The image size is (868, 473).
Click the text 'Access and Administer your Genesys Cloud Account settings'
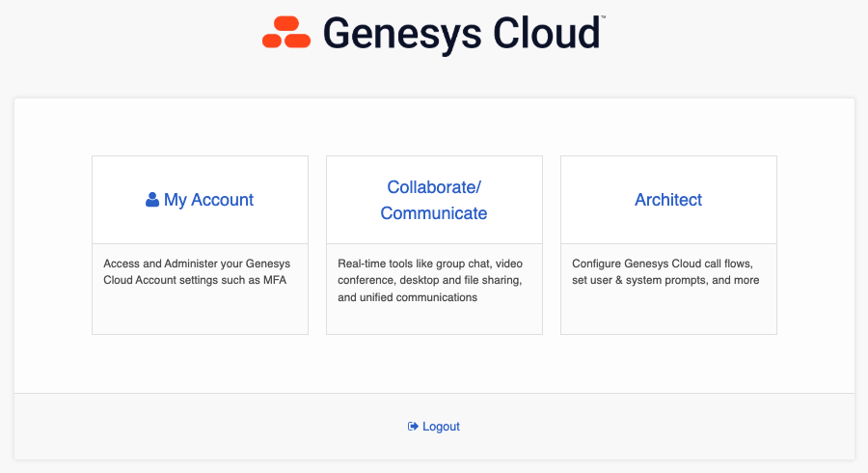197,271
